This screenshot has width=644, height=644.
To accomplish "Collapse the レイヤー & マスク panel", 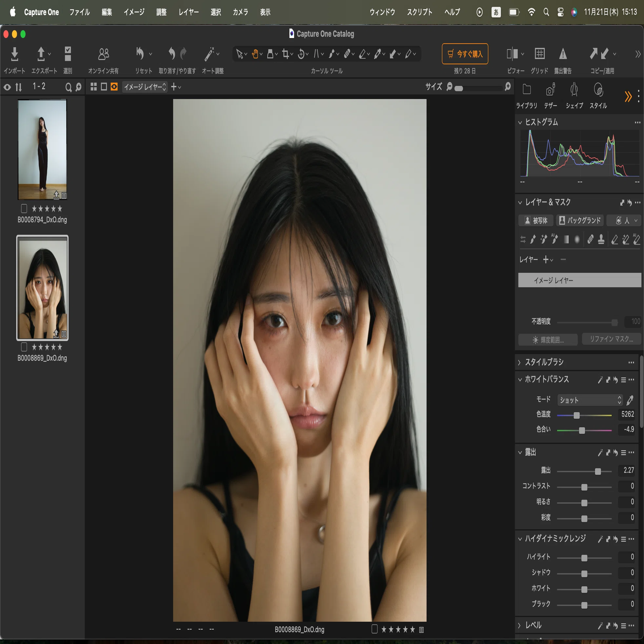I will point(520,202).
